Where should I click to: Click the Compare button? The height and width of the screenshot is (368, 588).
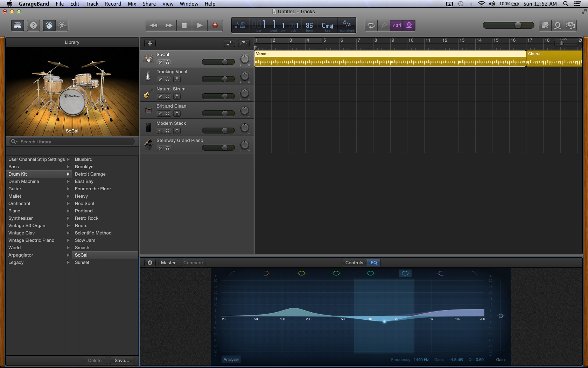click(x=193, y=263)
